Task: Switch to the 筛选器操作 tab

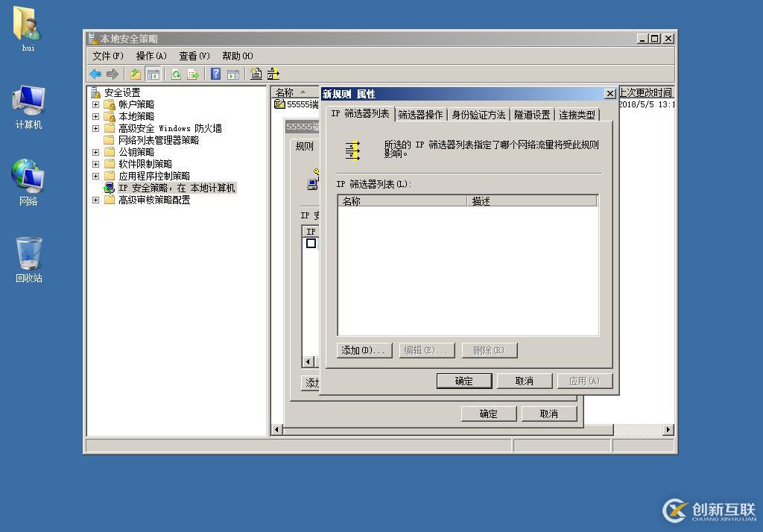Action: pyautogui.click(x=420, y=115)
